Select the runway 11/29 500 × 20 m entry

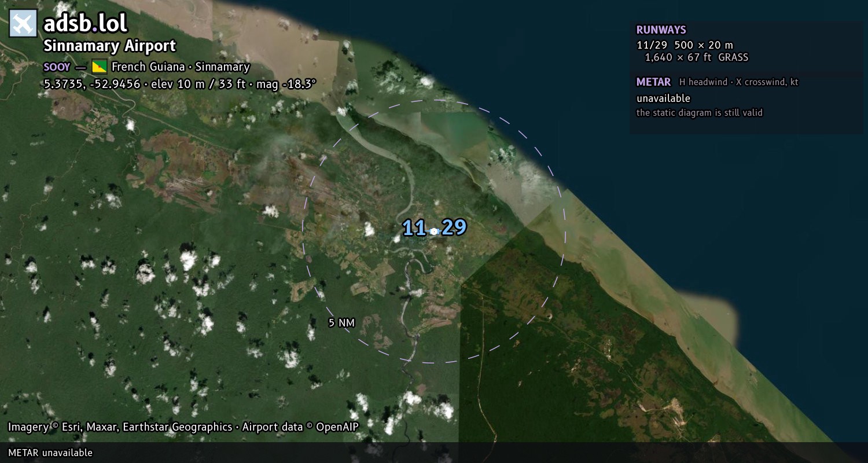[685, 45]
